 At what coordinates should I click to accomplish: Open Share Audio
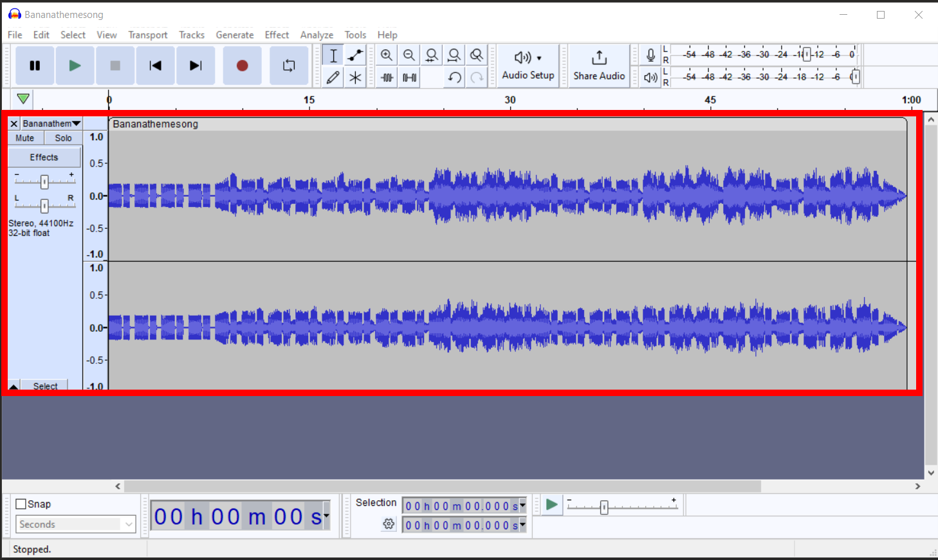(598, 64)
